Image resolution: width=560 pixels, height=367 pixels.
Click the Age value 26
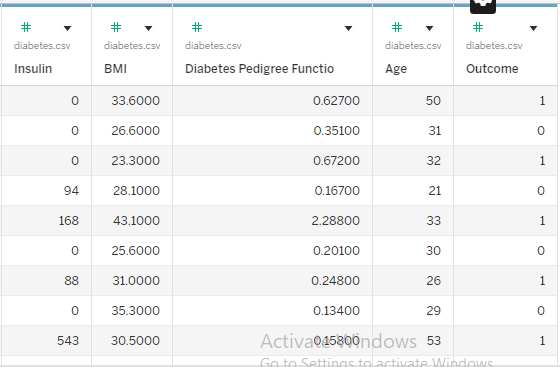click(x=434, y=281)
